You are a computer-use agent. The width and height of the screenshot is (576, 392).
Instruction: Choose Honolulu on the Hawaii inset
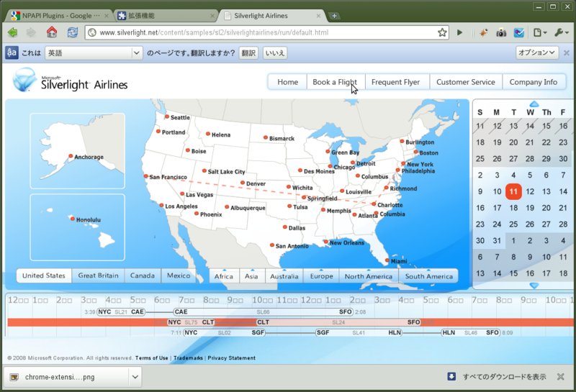pos(73,219)
